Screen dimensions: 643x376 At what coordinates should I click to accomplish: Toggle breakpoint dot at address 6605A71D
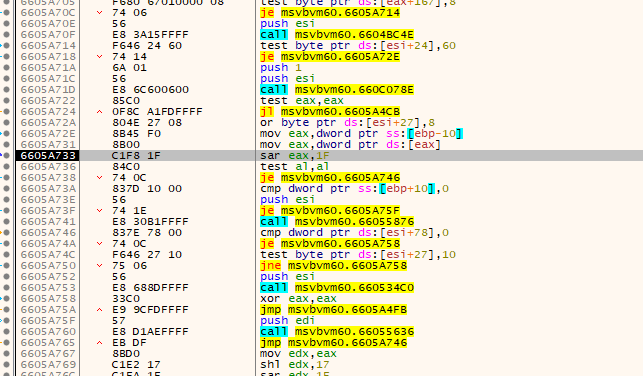pos(7,89)
